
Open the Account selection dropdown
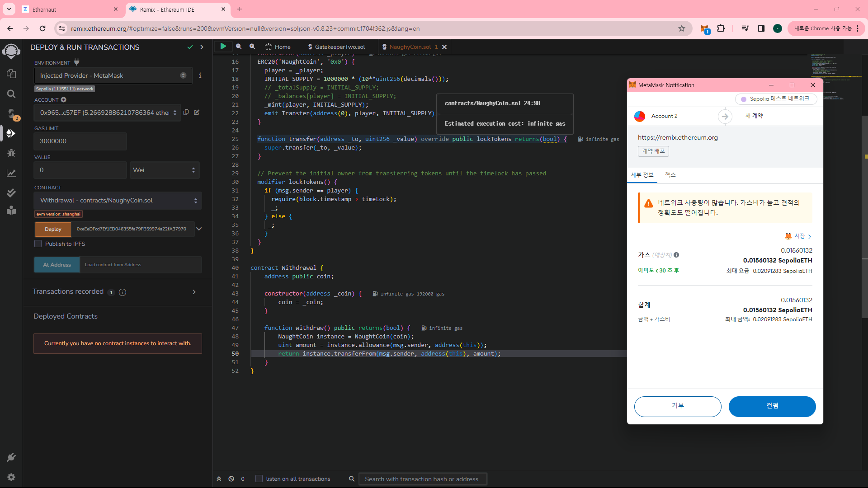(x=107, y=113)
